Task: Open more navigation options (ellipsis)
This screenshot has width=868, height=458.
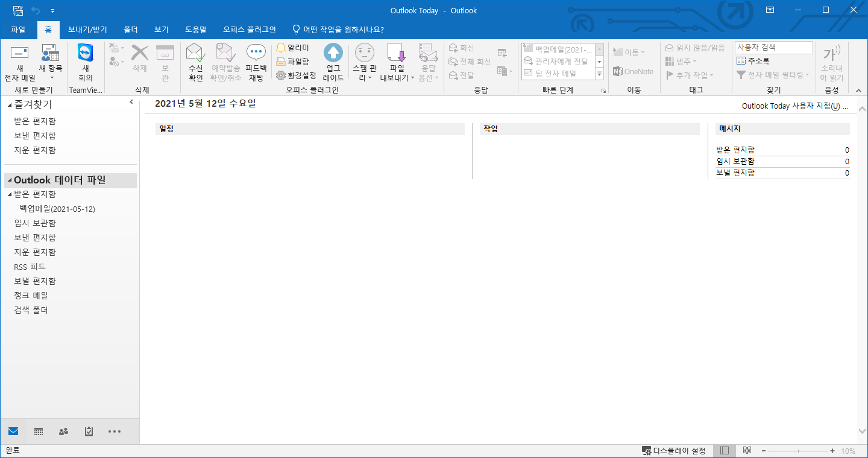Action: point(115,431)
